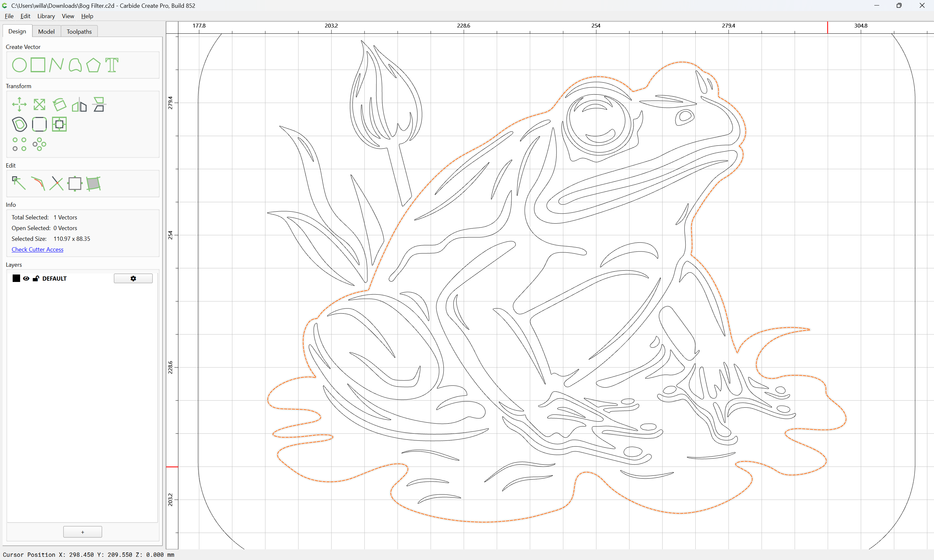Select the Circle vector tool
Image resolution: width=934 pixels, height=560 pixels.
coord(19,65)
